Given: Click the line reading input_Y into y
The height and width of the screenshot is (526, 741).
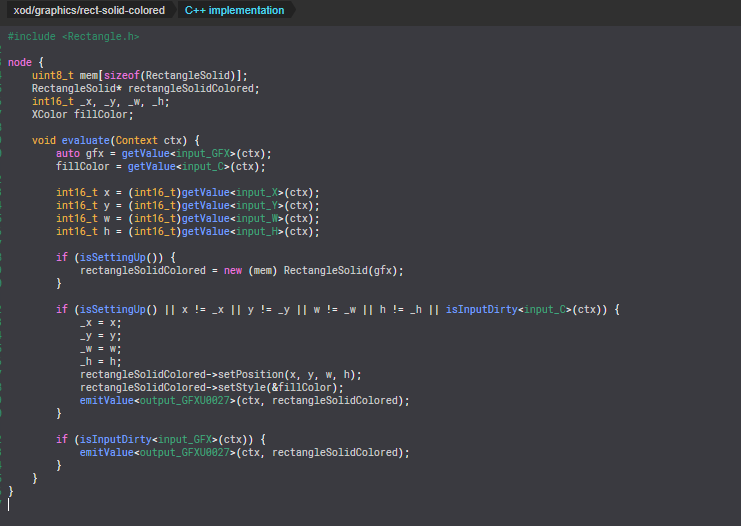Looking at the screenshot, I should point(188,206).
